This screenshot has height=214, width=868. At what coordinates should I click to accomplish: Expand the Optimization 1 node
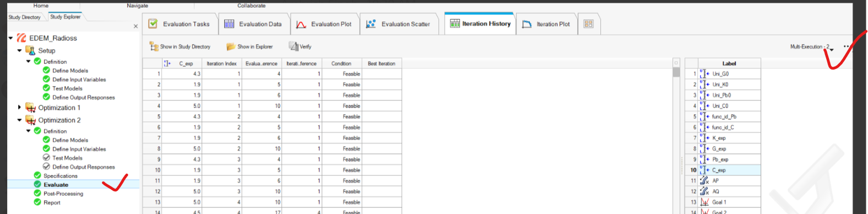tap(19, 108)
